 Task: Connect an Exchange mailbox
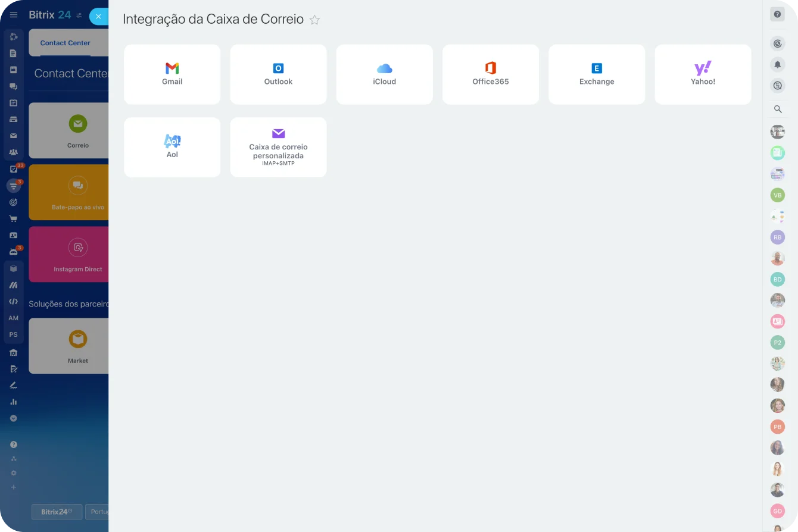click(x=596, y=74)
